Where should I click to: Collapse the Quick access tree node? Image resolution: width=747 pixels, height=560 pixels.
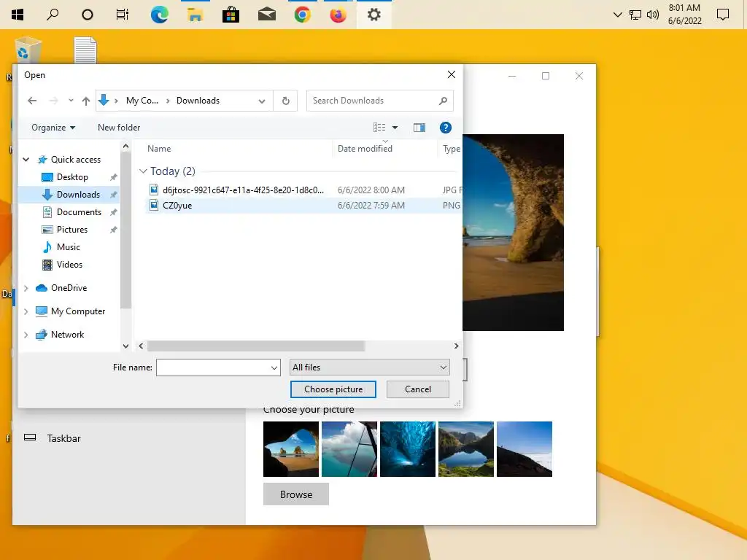click(x=26, y=160)
